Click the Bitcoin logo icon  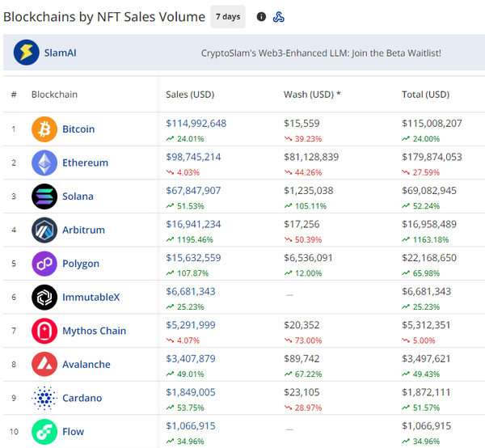point(44,129)
